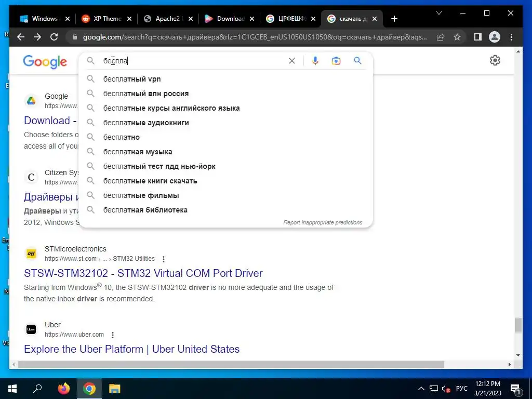This screenshot has width=532, height=399.
Task: Open a new browser tab
Action: click(x=394, y=19)
